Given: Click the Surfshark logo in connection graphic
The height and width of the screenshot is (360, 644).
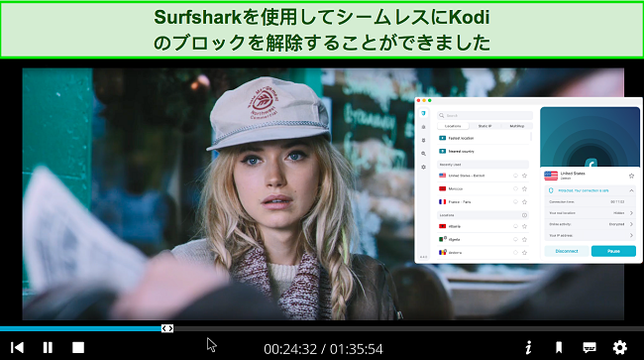Looking at the screenshot, I should tap(590, 164).
